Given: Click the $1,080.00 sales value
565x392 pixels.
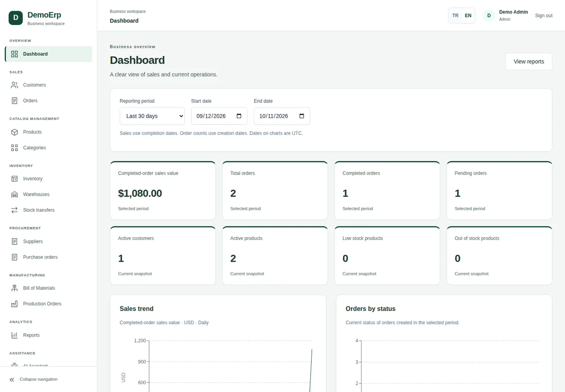Looking at the screenshot, I should point(140,193).
